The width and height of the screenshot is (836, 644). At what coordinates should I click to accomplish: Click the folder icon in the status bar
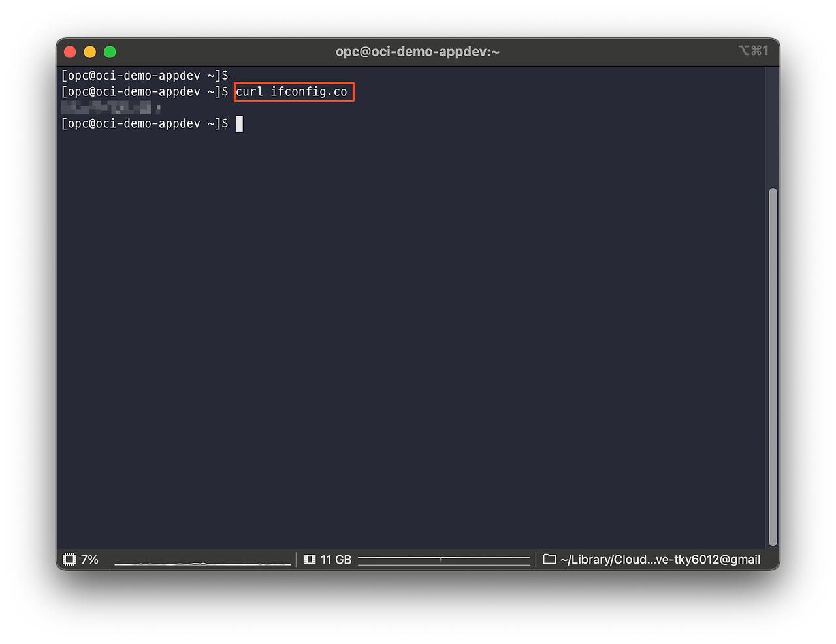tap(549, 560)
